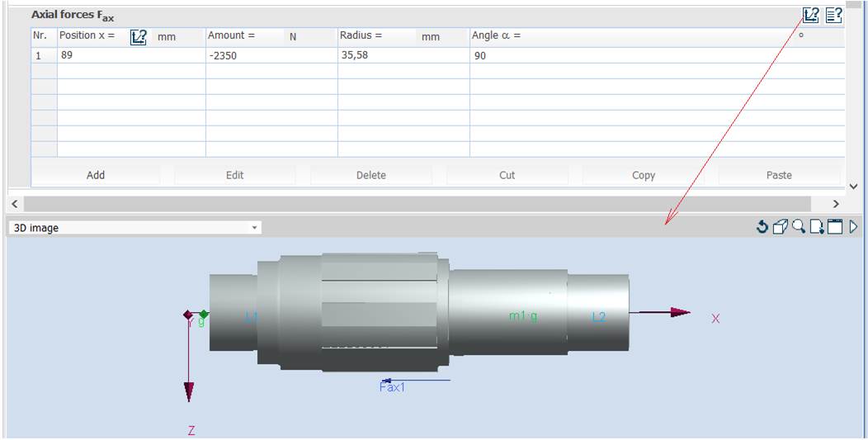Click the horizontal scrollbar left arrow
The height and width of the screenshot is (440, 868).
coord(15,204)
